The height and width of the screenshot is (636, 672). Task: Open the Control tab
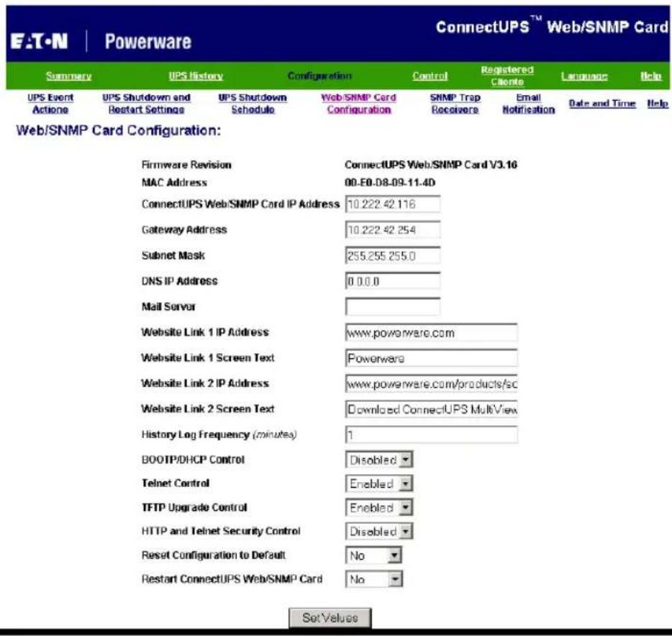tap(430, 76)
